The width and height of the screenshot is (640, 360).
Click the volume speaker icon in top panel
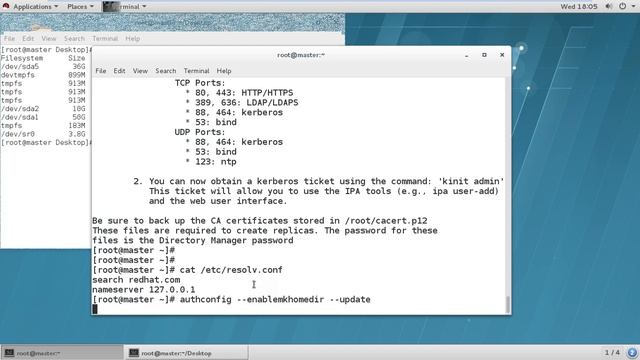(x=609, y=7)
